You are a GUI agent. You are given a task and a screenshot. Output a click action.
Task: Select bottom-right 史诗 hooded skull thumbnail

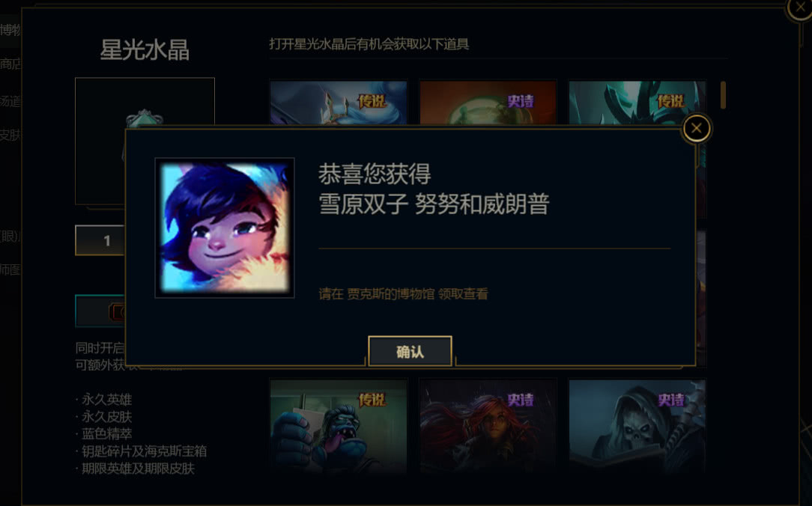[637, 427]
